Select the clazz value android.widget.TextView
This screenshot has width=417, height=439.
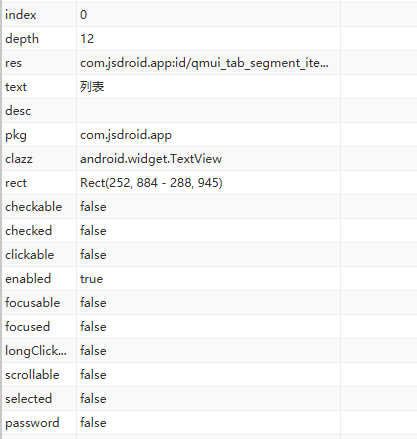pyautogui.click(x=151, y=159)
